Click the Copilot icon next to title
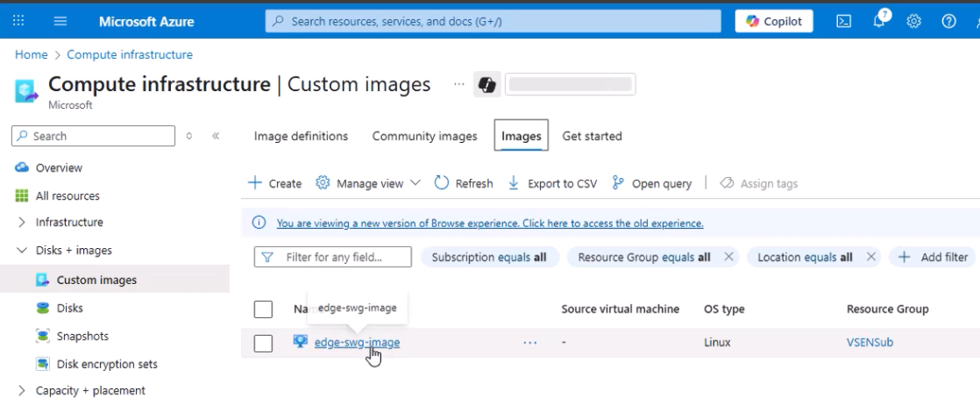 486,84
